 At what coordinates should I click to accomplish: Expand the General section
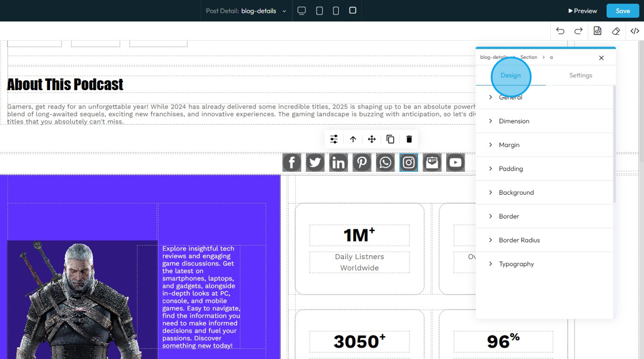pos(544,97)
